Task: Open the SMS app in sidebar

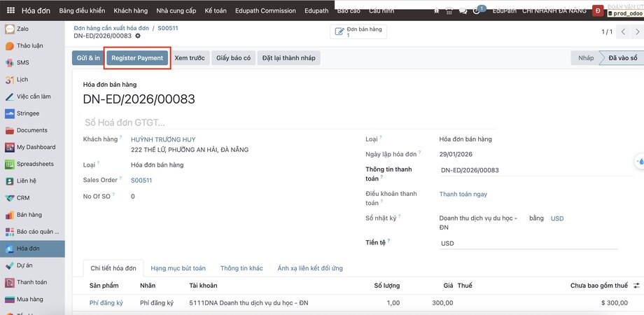Action: pyautogui.click(x=32, y=63)
